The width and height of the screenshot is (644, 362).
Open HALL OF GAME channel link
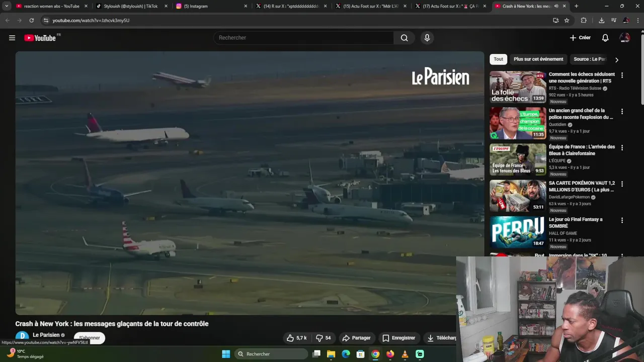[x=563, y=233]
